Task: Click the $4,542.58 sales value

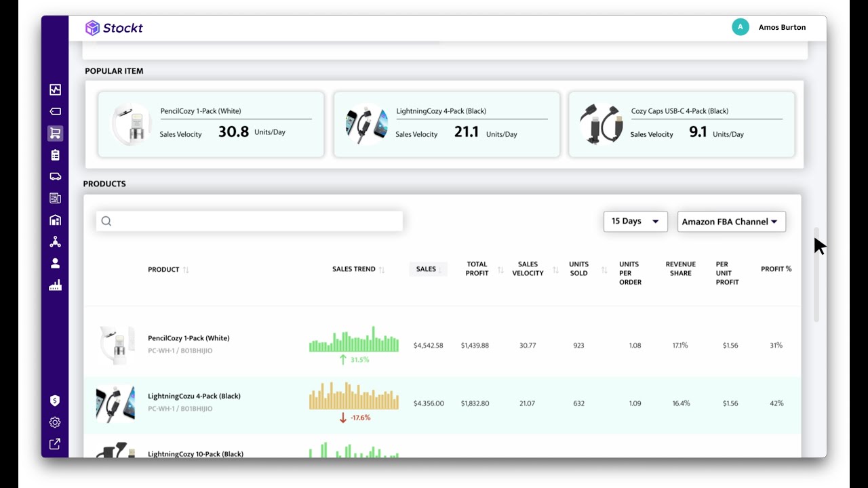Action: click(429, 346)
